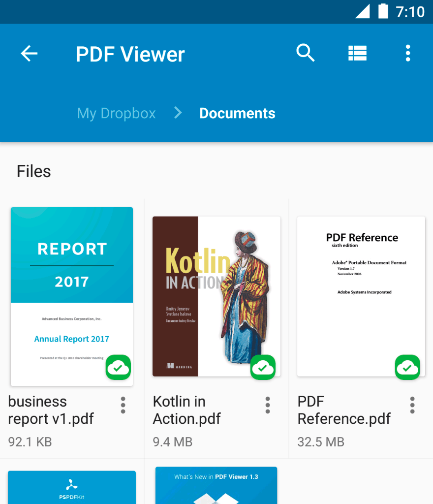
Task: Tap cloud sync badge on business report
Action: click(118, 367)
